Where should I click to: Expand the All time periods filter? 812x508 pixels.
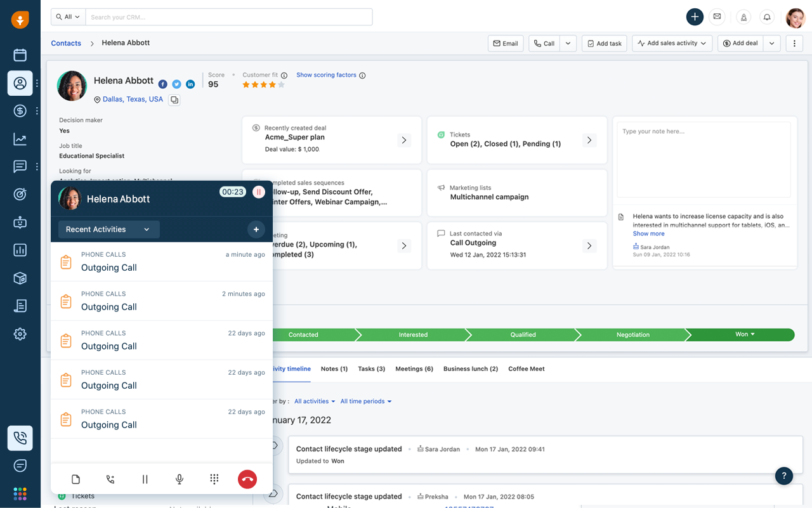pos(366,401)
